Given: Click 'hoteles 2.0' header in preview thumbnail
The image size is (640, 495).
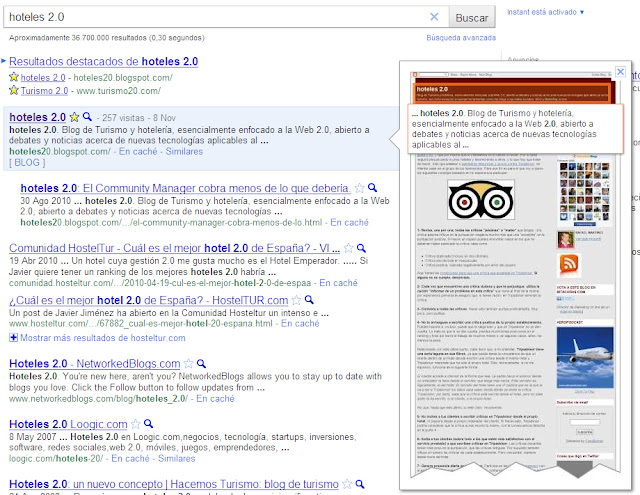Looking at the screenshot, I should [x=432, y=89].
